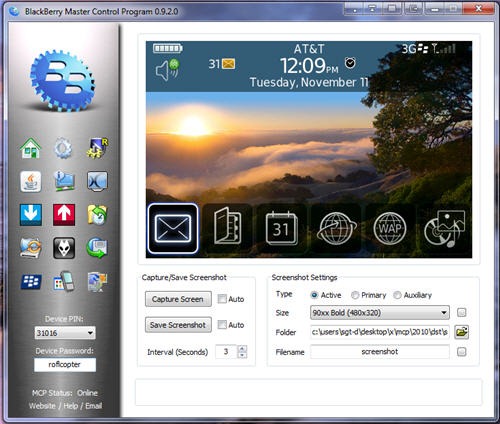This screenshot has width=500, height=424.
Task: Open the Email link
Action: [94, 406]
